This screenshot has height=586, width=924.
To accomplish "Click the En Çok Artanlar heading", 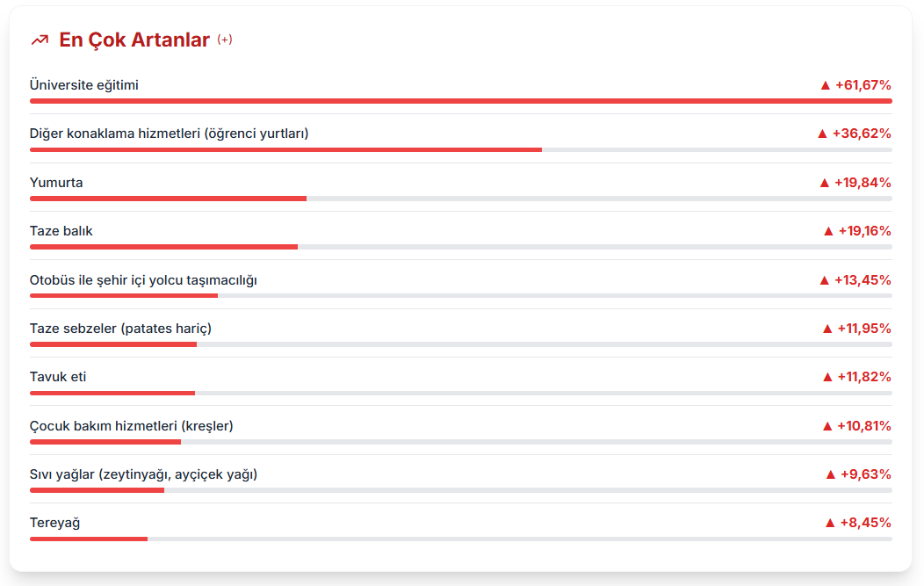I will point(134,40).
